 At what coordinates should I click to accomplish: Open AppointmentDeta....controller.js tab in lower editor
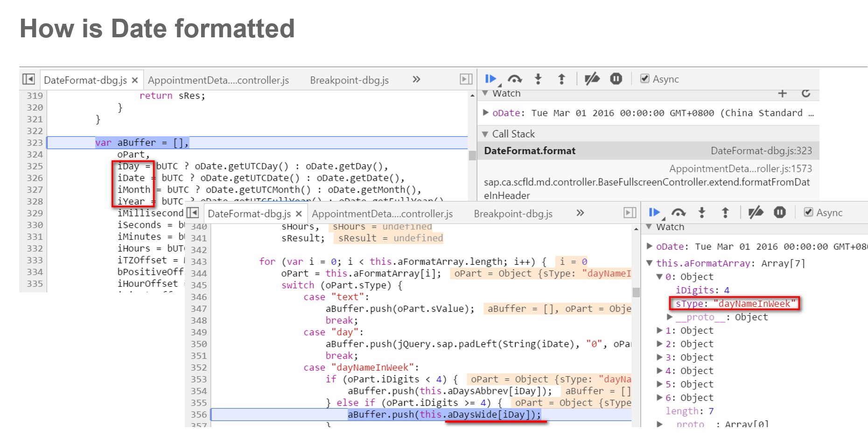382,214
